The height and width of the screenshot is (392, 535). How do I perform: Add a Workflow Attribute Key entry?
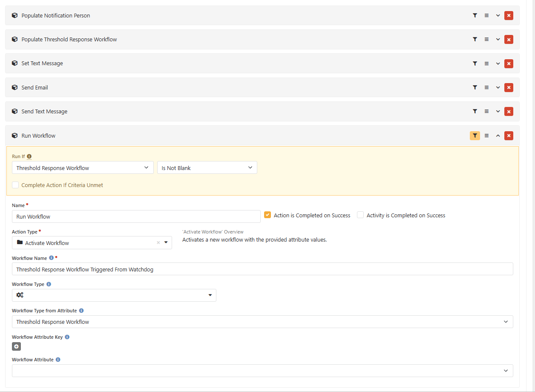[16, 346]
